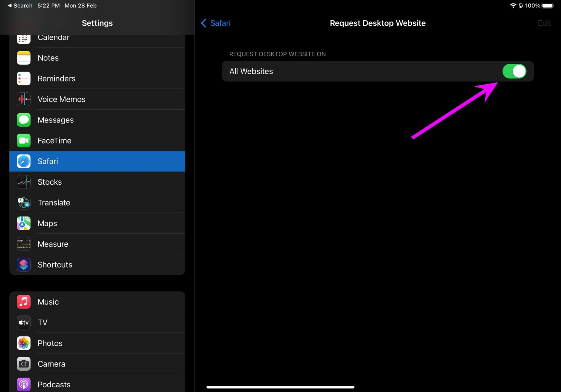Disable the All Websites toggle
The image size is (561, 392).
click(x=514, y=71)
